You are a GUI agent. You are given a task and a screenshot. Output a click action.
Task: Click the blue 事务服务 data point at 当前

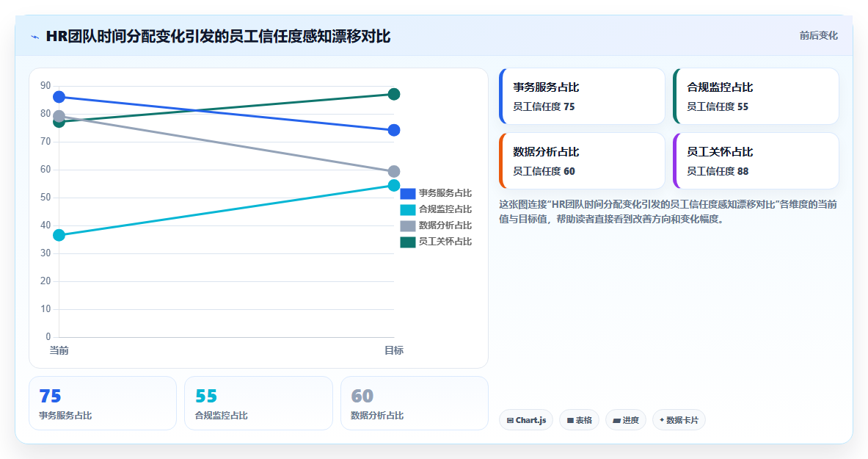59,97
